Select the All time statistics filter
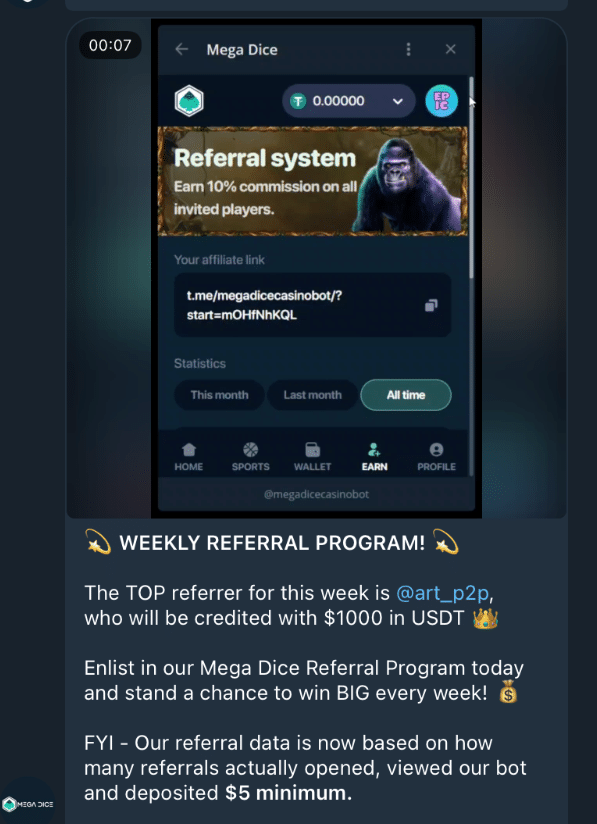The width and height of the screenshot is (597, 824). click(406, 395)
